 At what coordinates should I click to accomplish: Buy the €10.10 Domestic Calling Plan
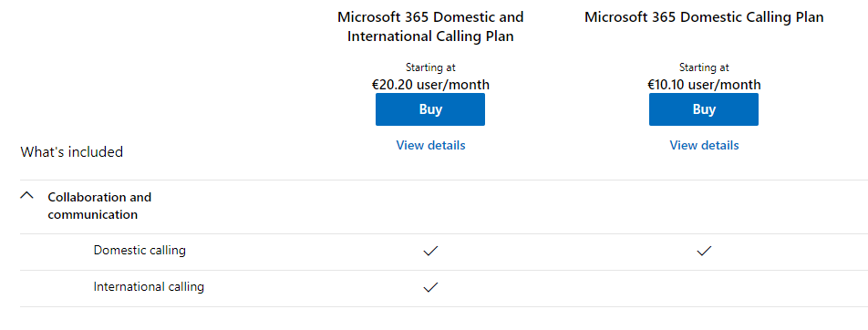click(704, 109)
